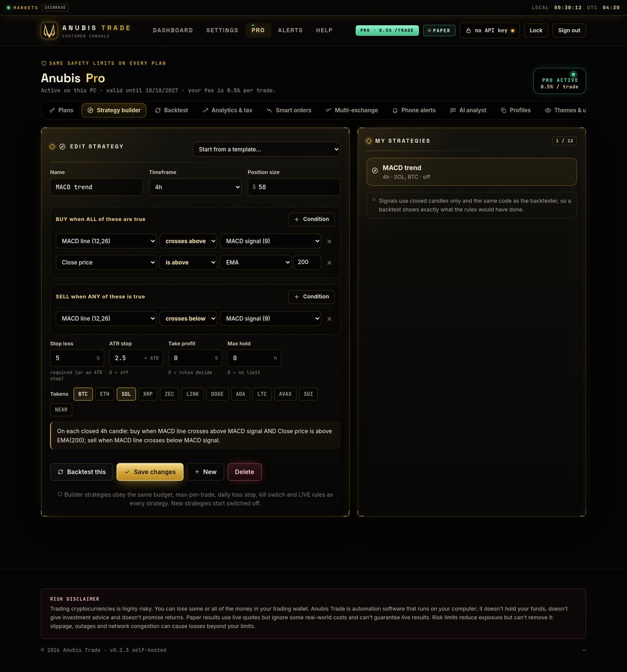Click the My Strategies diamond icon
627x672 pixels.
pyautogui.click(x=369, y=141)
